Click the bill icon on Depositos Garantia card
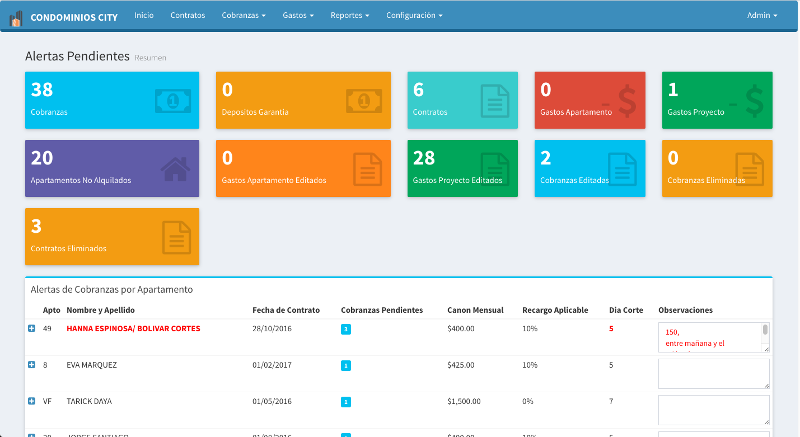This screenshot has width=800, height=437. 364,101
